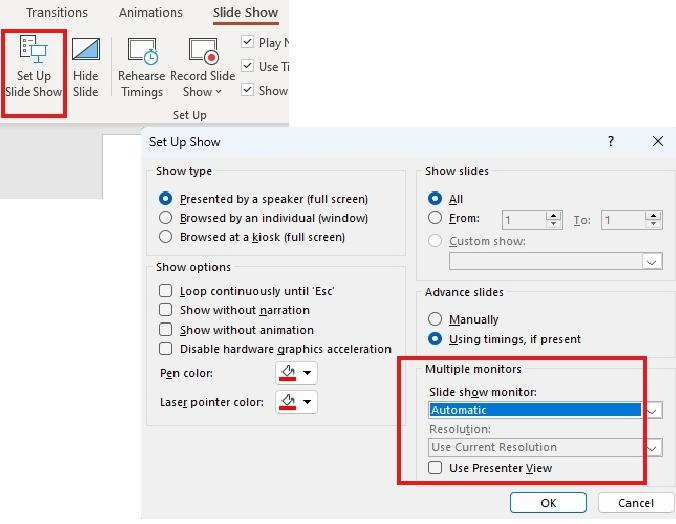The image size is (676, 524).
Task: Click the Hide Slide icon
Action: click(85, 49)
